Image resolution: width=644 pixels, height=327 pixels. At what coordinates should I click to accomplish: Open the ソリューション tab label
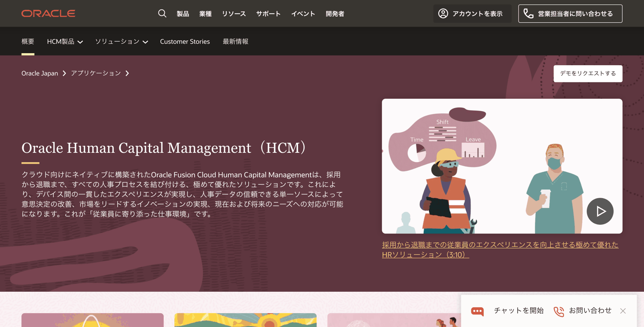pos(117,42)
